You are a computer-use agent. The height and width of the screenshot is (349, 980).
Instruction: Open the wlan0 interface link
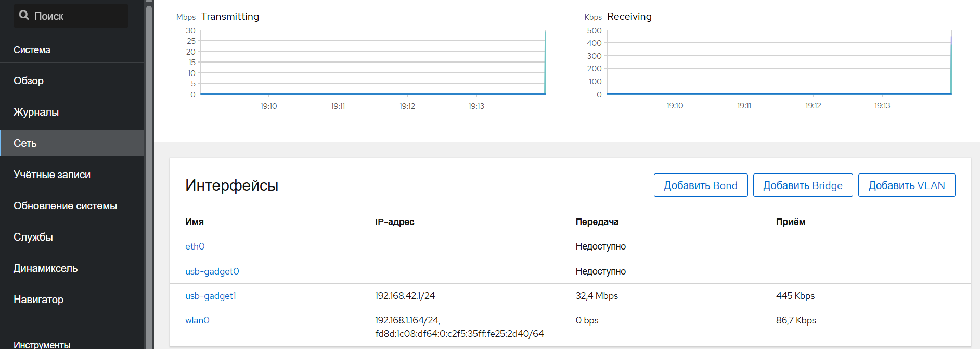[x=197, y=320]
